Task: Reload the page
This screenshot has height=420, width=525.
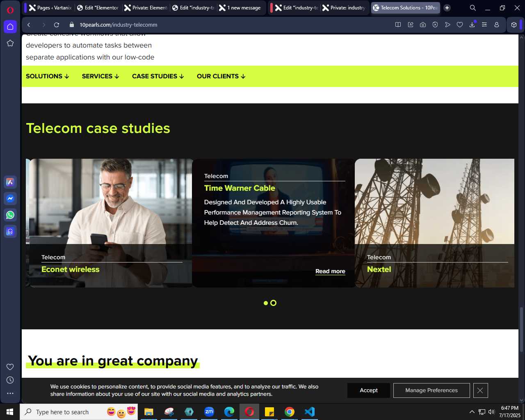Action: click(57, 25)
